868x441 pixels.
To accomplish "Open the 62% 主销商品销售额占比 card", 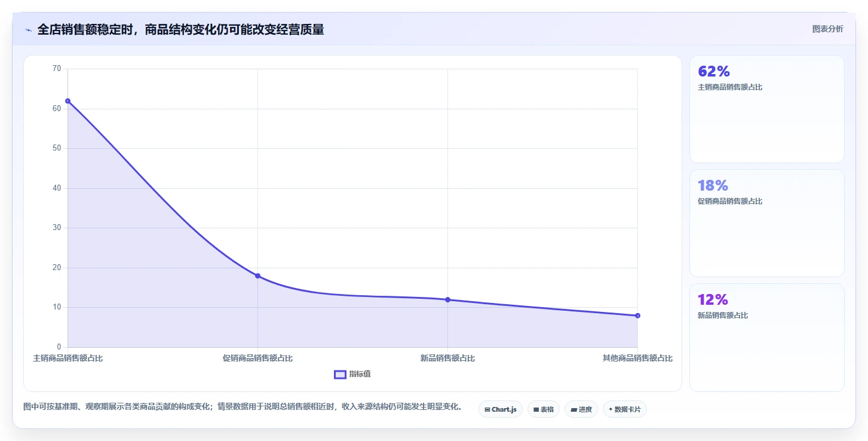I will click(x=767, y=109).
